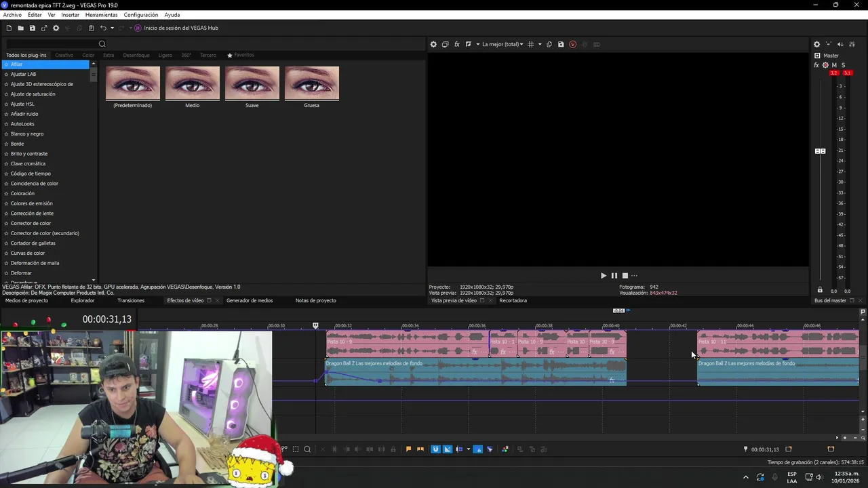Expand the undo history dropdown arrow
868x488 pixels.
112,28
